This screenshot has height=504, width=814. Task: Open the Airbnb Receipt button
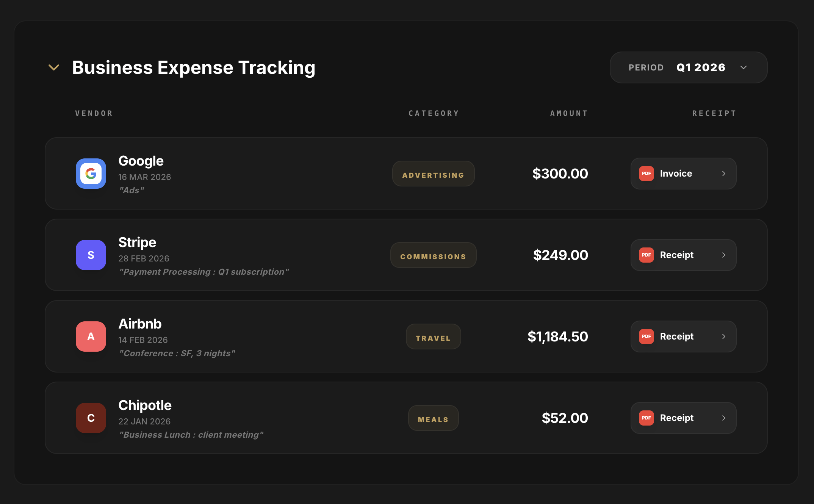[x=684, y=337]
